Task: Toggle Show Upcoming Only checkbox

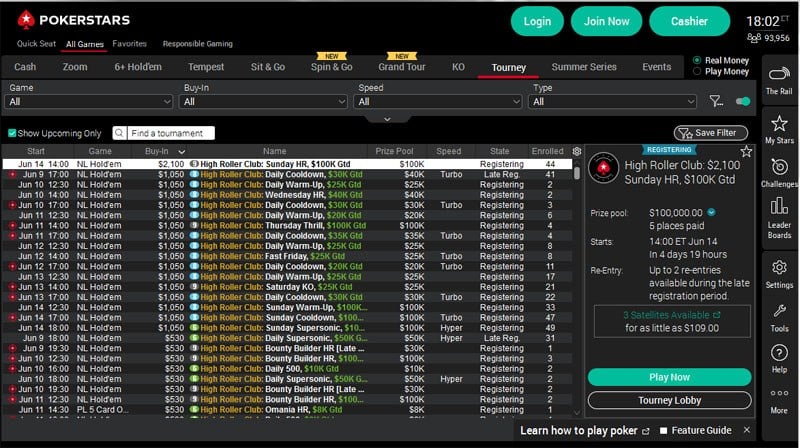Action: tap(12, 133)
